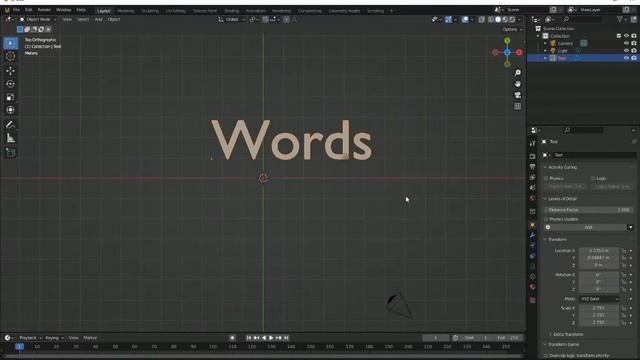The height and width of the screenshot is (360, 640).
Task: Hide the Text object in the outliner
Action: click(626, 58)
